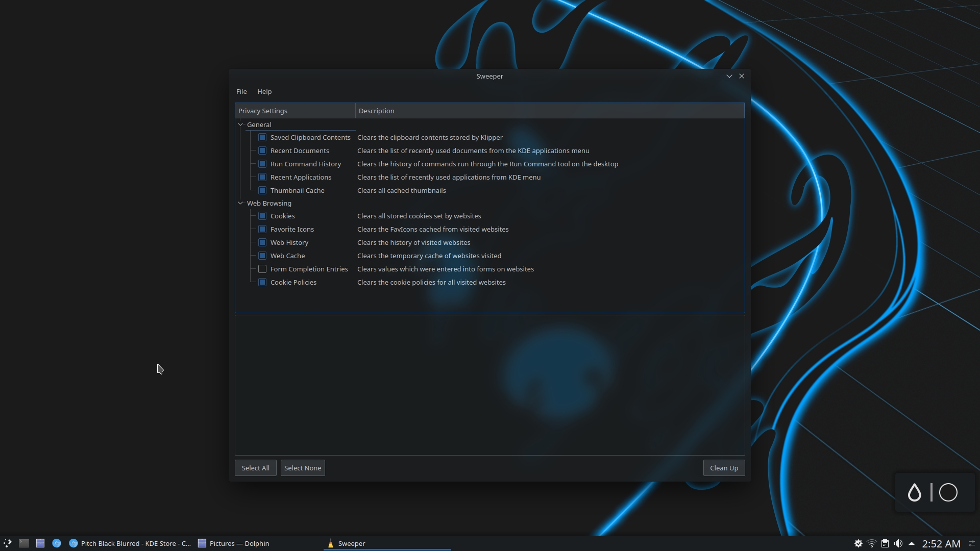This screenshot has width=980, height=551.
Task: Select the Favorite Icons row label
Action: (292, 229)
